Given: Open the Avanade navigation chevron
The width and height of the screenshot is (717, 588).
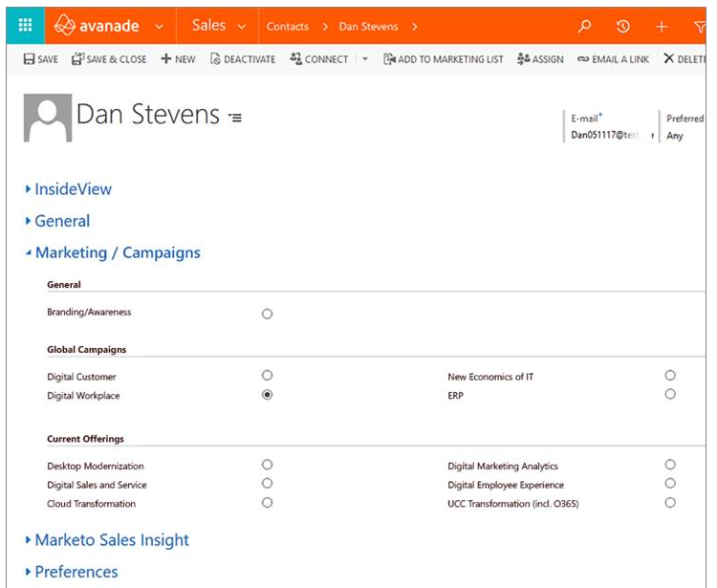Looking at the screenshot, I should point(159,27).
